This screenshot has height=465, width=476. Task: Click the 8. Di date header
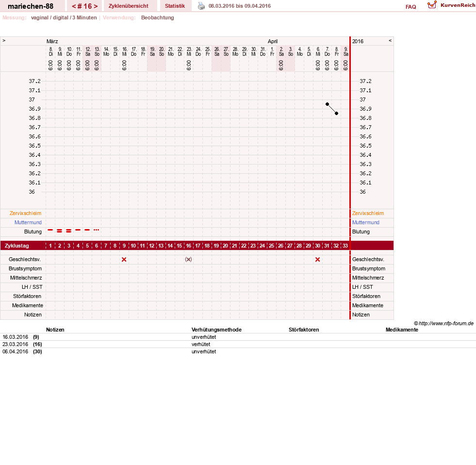pyautogui.click(x=50, y=51)
